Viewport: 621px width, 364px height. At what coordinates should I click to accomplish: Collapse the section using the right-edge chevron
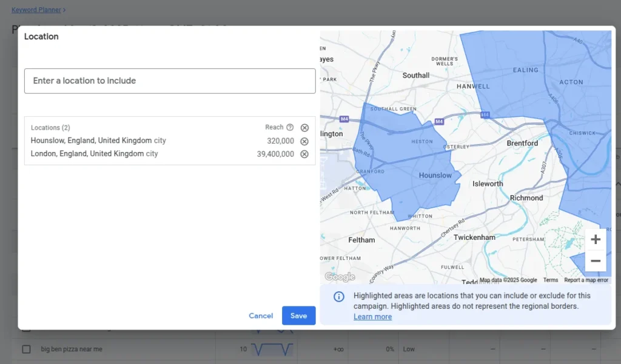pyautogui.click(x=617, y=184)
